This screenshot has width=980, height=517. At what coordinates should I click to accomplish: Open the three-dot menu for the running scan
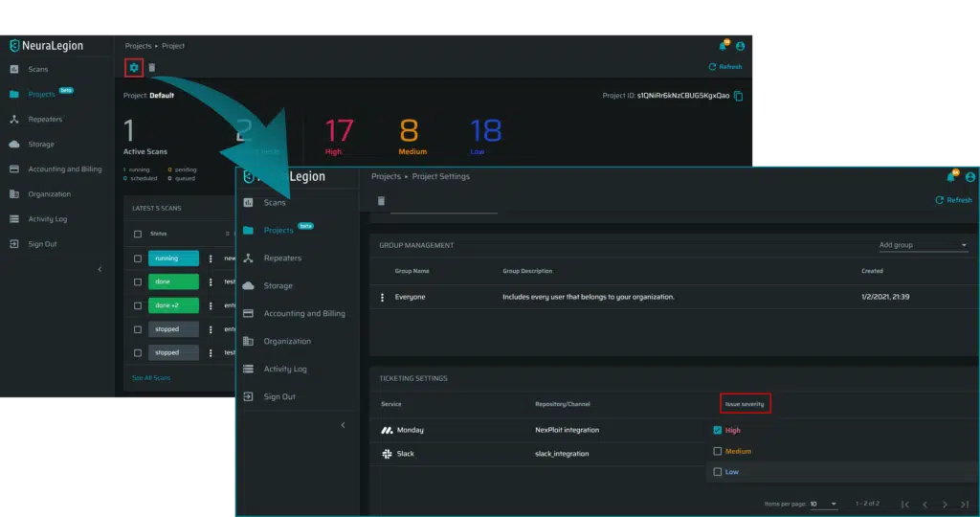pyautogui.click(x=211, y=258)
